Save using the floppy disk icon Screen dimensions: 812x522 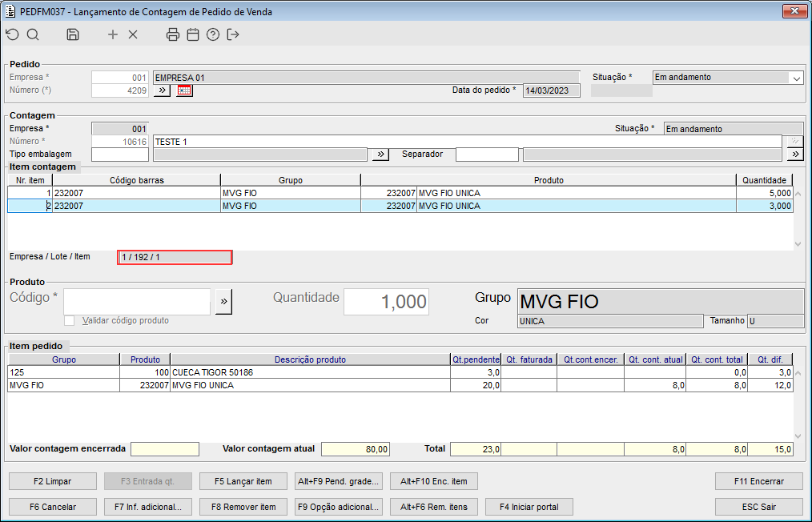point(73,34)
